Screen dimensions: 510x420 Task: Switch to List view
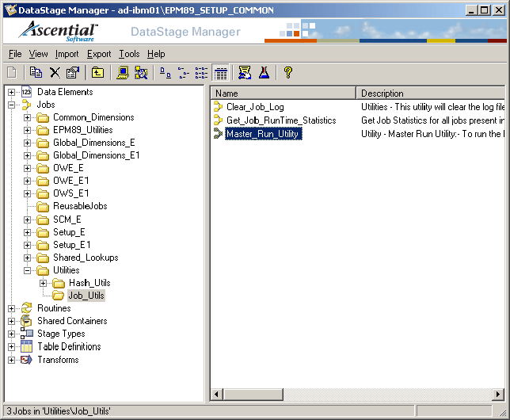pos(202,72)
